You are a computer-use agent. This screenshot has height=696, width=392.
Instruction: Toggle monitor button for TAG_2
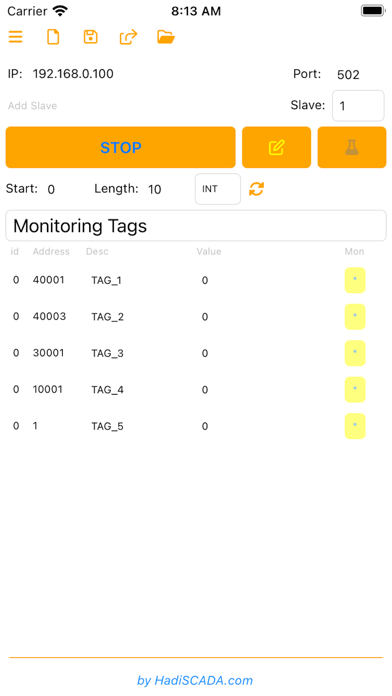tap(355, 316)
